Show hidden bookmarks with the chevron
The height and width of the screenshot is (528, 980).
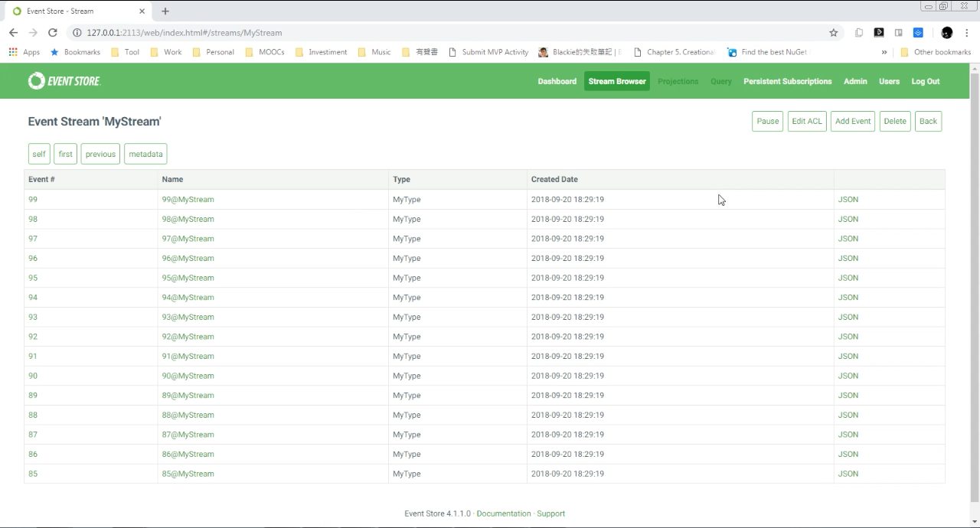click(x=884, y=52)
